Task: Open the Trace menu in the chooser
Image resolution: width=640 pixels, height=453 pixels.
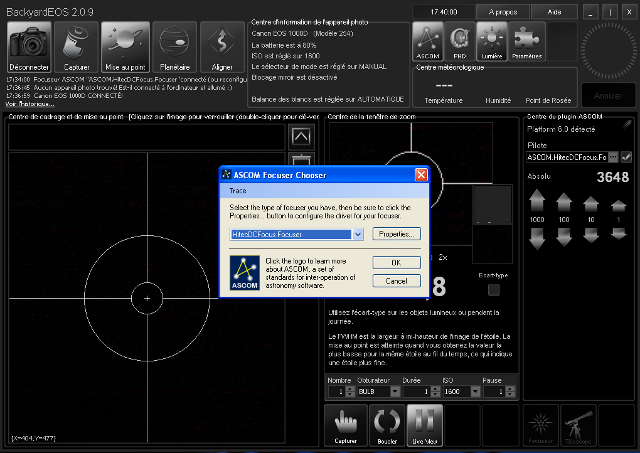Action: [238, 191]
